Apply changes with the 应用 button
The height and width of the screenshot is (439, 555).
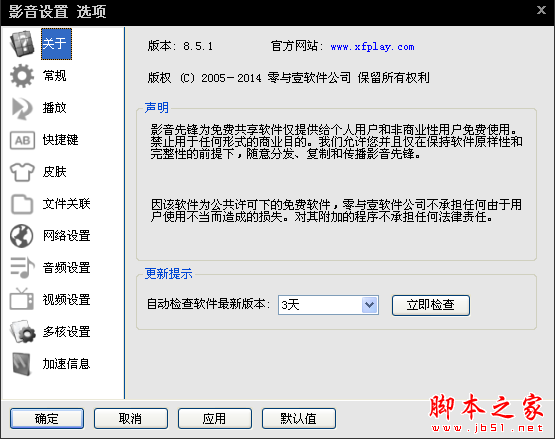215,418
